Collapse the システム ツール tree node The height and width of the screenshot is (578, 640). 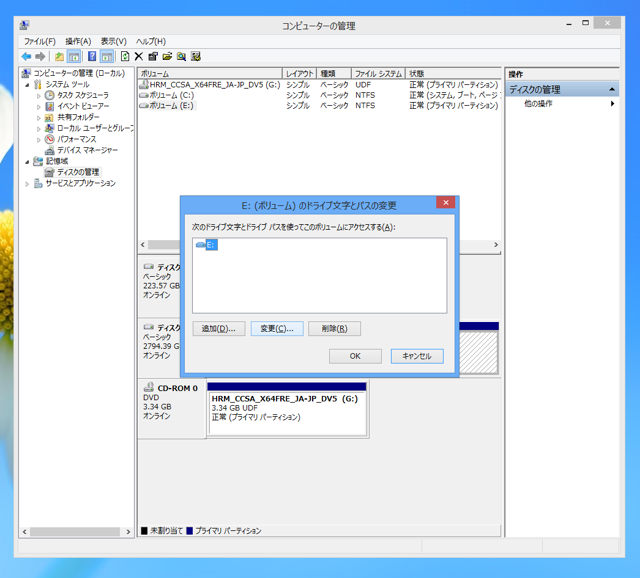coord(27,85)
